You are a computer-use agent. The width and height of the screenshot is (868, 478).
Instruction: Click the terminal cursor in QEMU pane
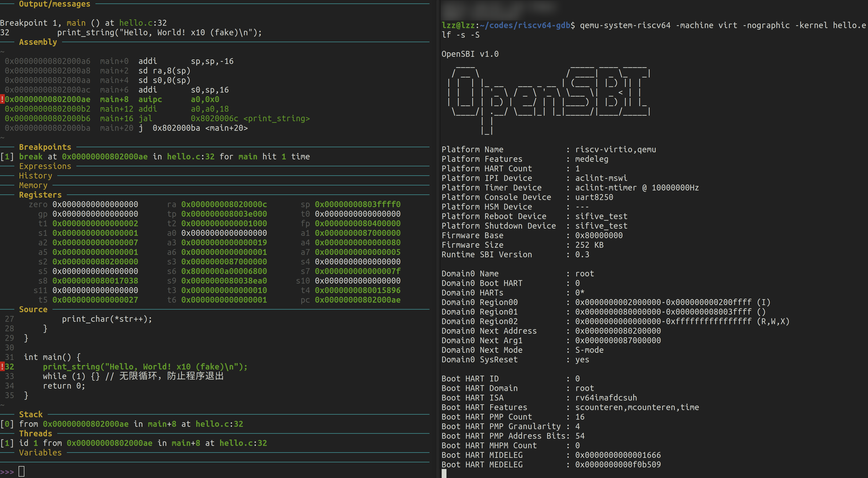(x=444, y=473)
